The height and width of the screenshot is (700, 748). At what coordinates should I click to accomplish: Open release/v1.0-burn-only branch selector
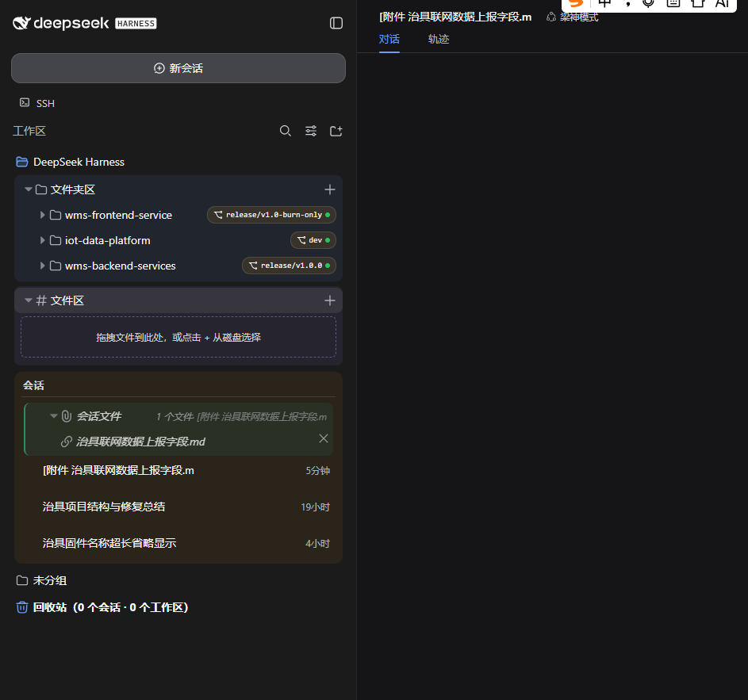271,215
